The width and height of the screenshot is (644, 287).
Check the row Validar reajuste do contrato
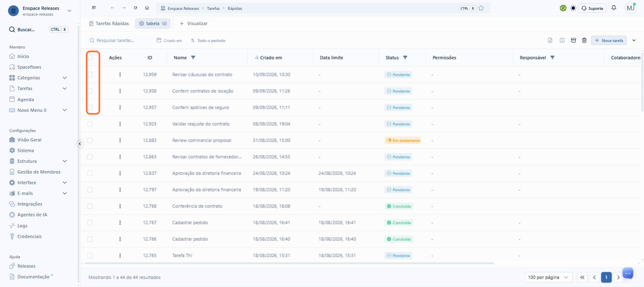pyautogui.click(x=90, y=124)
